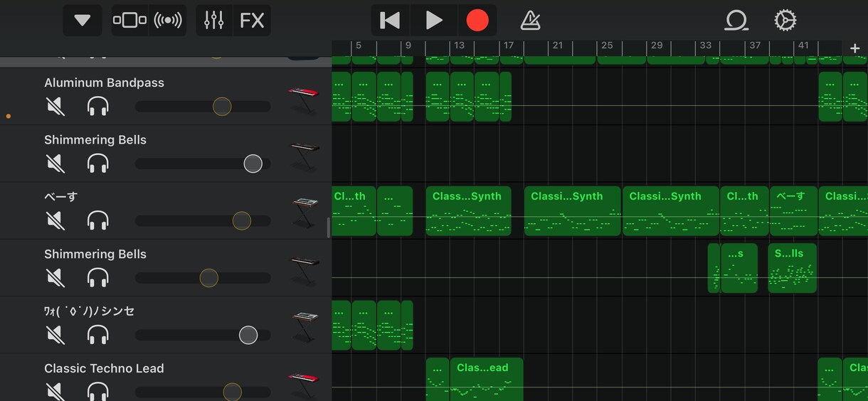Switch to tracks view button

(x=129, y=20)
